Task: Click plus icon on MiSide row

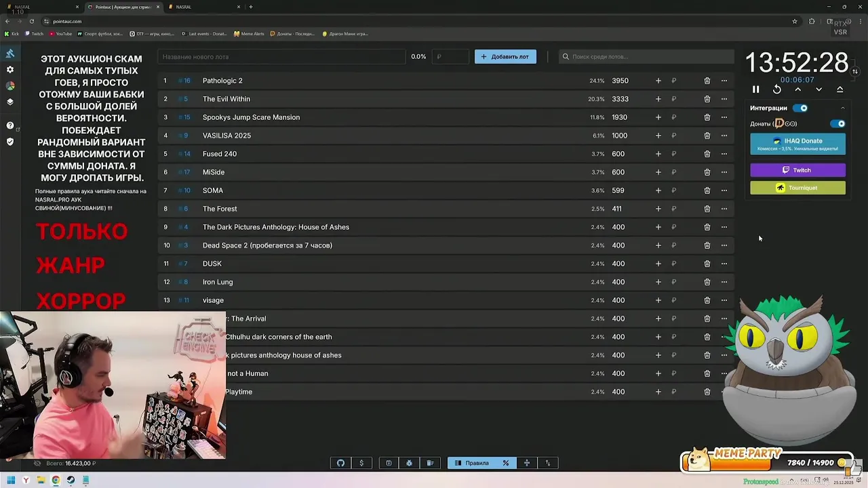Action: coord(658,172)
